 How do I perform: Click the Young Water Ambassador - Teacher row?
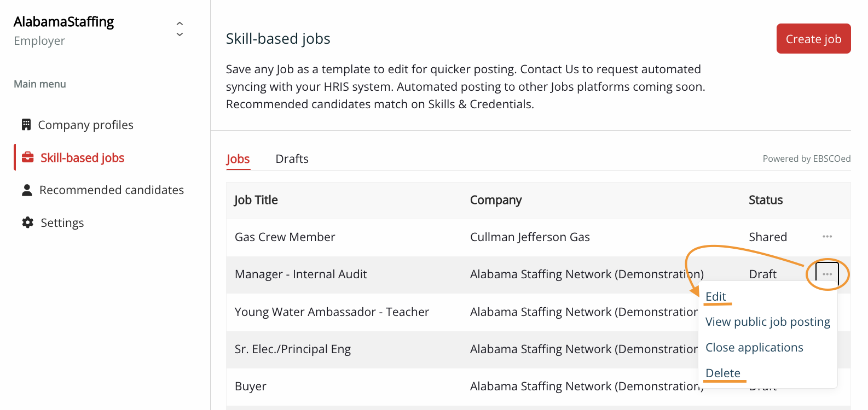332,312
